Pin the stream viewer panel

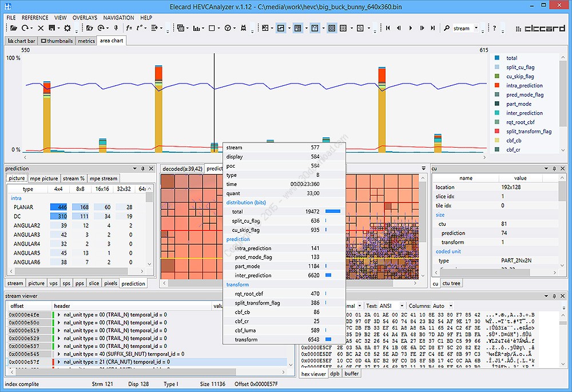[x=554, y=296]
